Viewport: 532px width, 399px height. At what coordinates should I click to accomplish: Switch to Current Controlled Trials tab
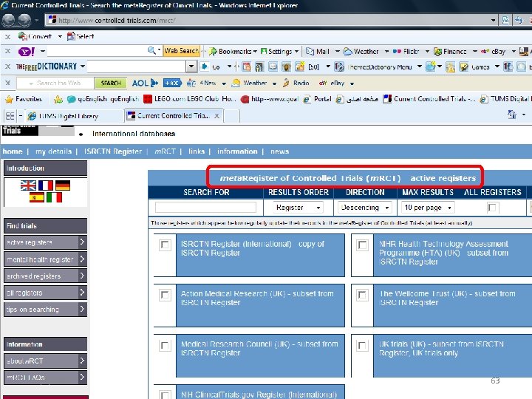(x=174, y=116)
